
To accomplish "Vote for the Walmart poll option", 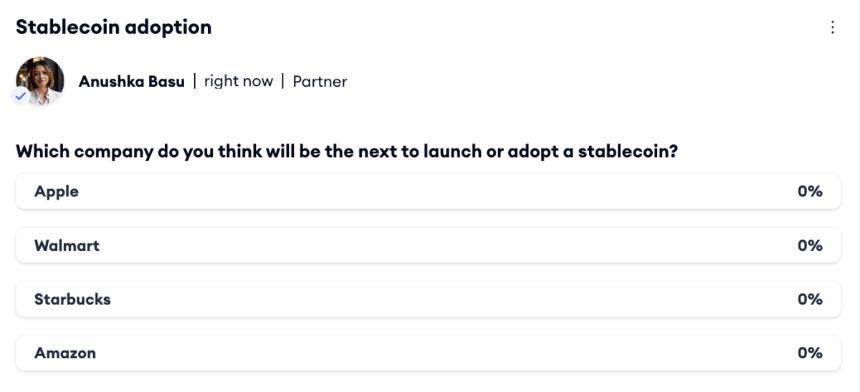I will (428, 245).
